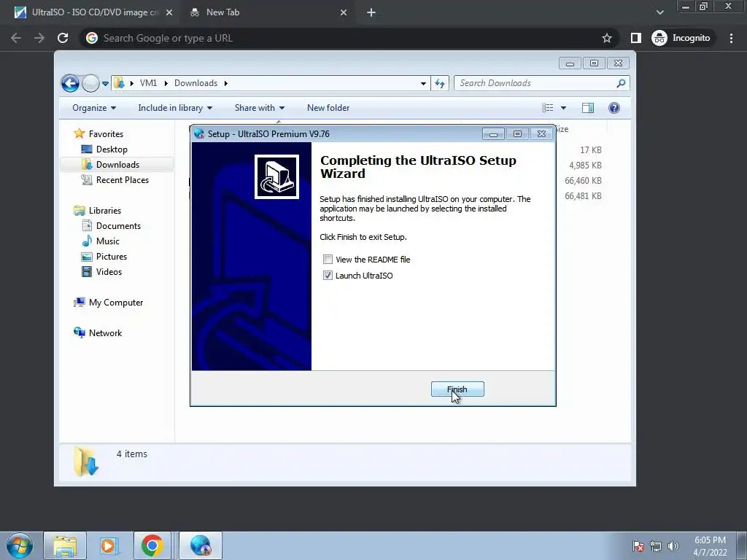Click the Explorer forward arrow button
This screenshot has width=747, height=560.
(90, 83)
